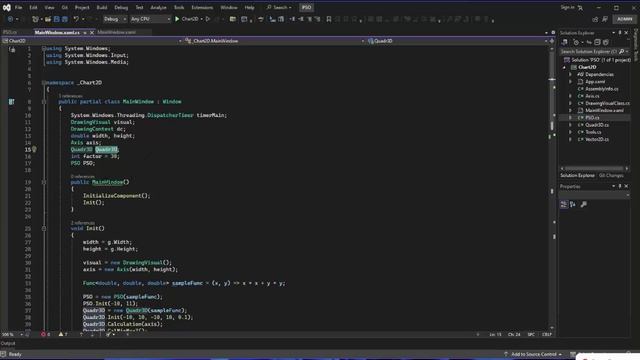Screen dimensions: 640x360
Task: Click the Undo arrow icon
Action: point(76,19)
